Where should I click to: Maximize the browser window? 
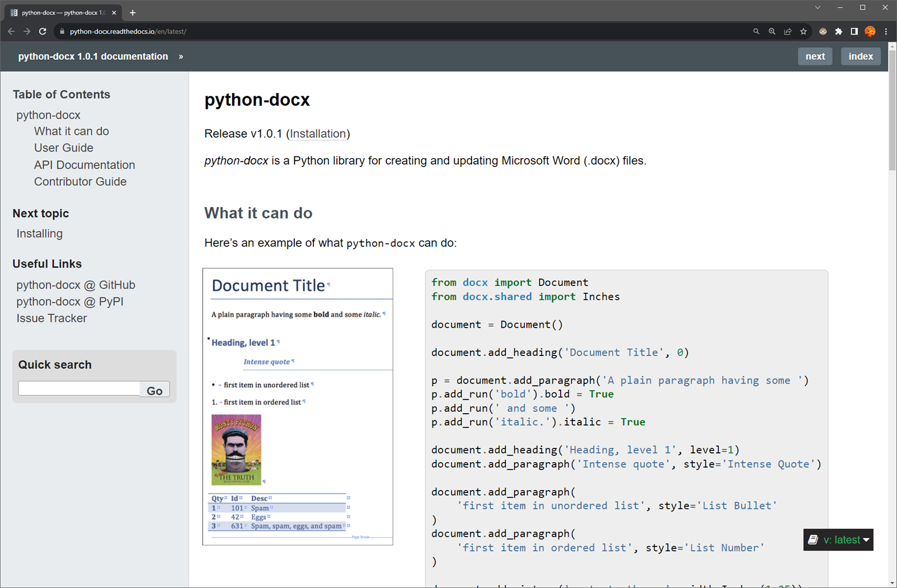coord(863,7)
